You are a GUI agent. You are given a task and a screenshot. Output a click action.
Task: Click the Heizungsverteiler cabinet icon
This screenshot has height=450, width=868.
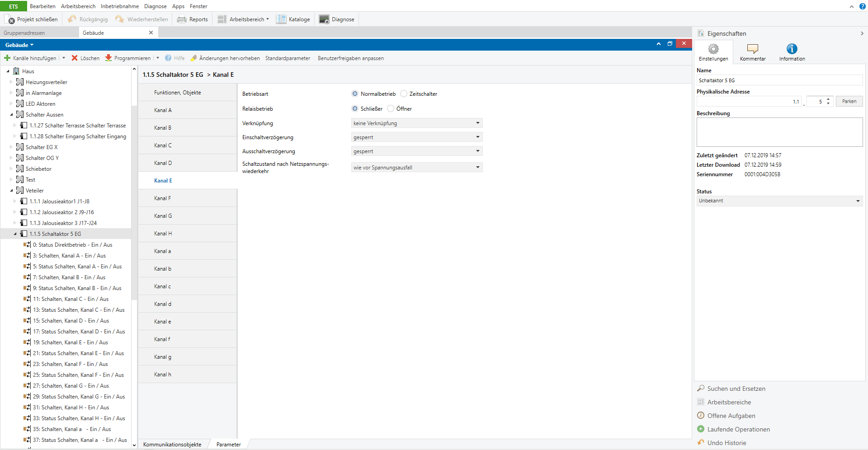click(20, 82)
